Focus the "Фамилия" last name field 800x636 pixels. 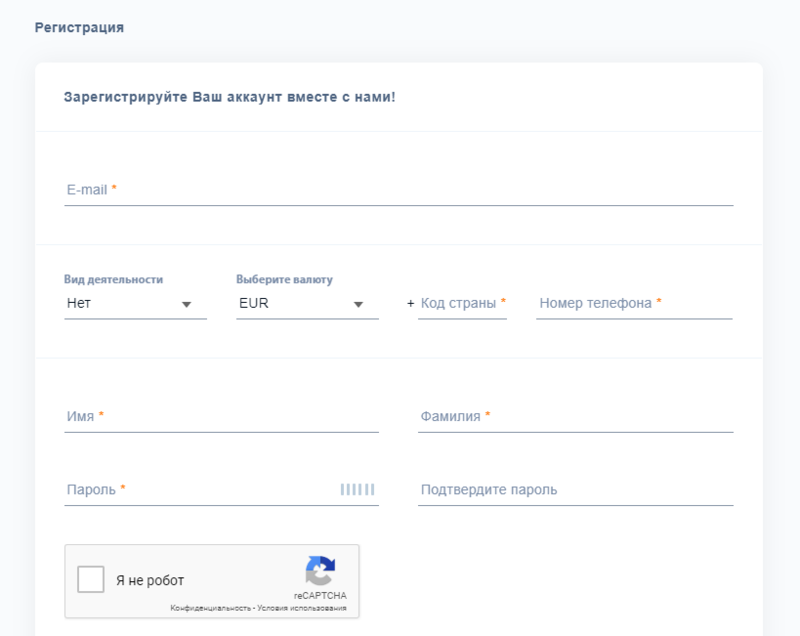pyautogui.click(x=575, y=416)
